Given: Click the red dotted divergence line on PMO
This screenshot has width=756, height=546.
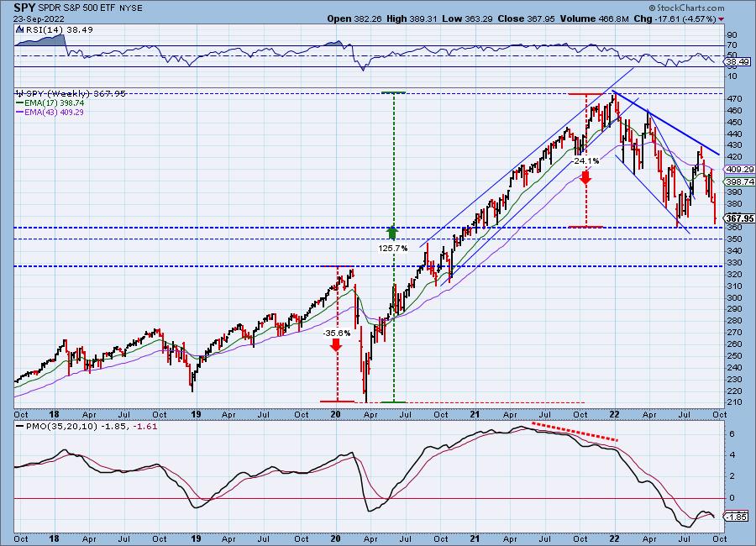Looking at the screenshot, I should [x=575, y=432].
